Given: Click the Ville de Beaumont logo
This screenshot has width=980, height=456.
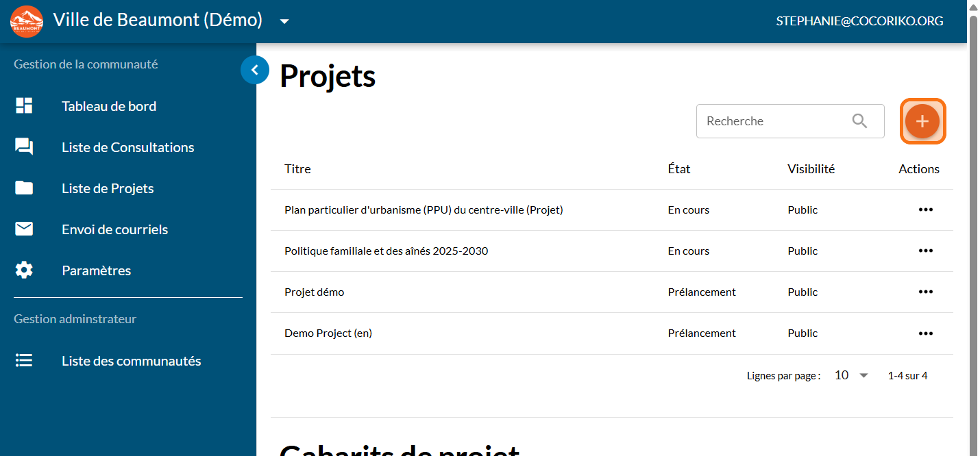Looking at the screenshot, I should click(x=27, y=21).
